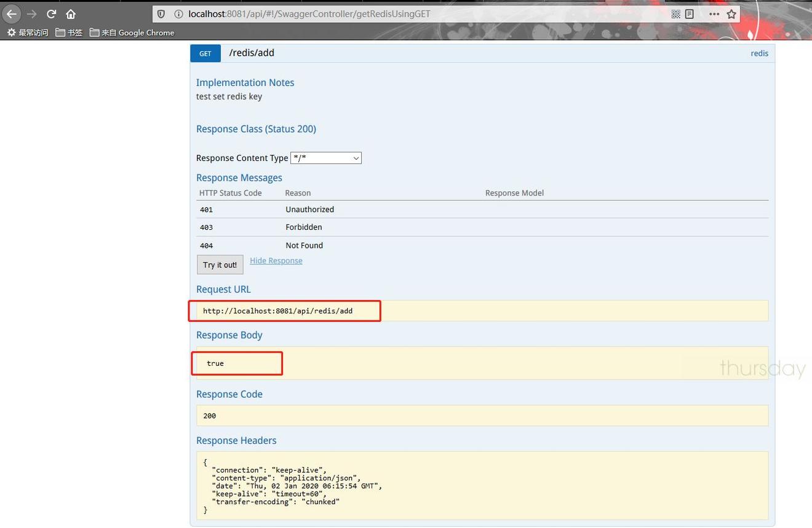Click the blue GET method badge
The height and width of the screenshot is (528, 812).
click(205, 53)
